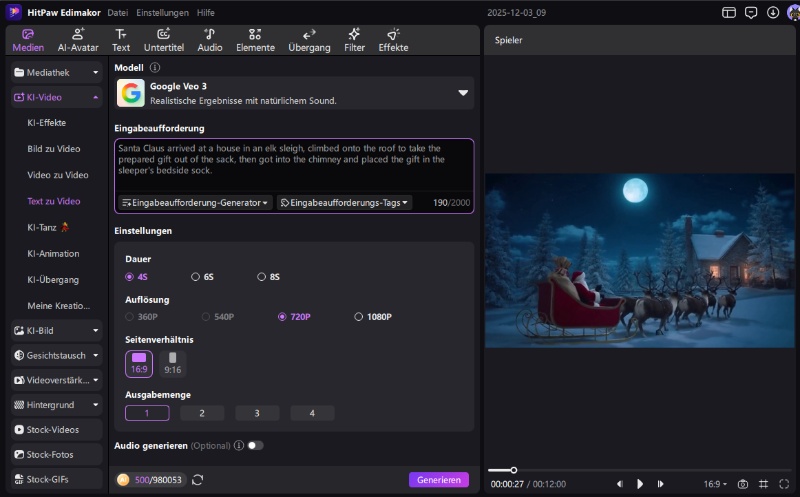Open Meine Kreationen in sidebar
Screen dimensions: 800x497
point(59,306)
